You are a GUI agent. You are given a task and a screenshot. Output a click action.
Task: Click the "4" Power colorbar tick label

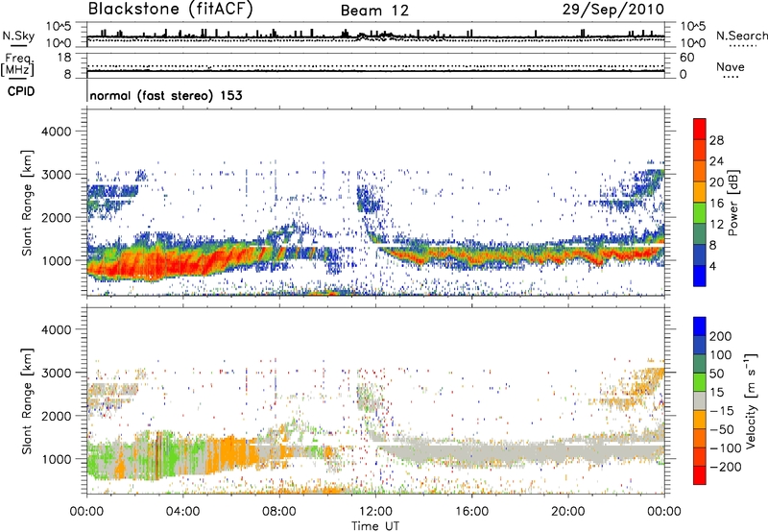tap(712, 266)
